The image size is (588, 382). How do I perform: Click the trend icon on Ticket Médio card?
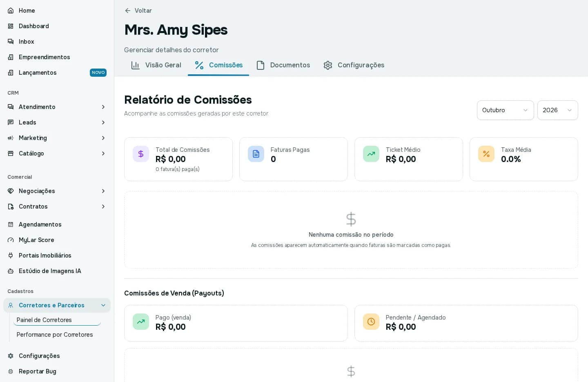pos(371,154)
